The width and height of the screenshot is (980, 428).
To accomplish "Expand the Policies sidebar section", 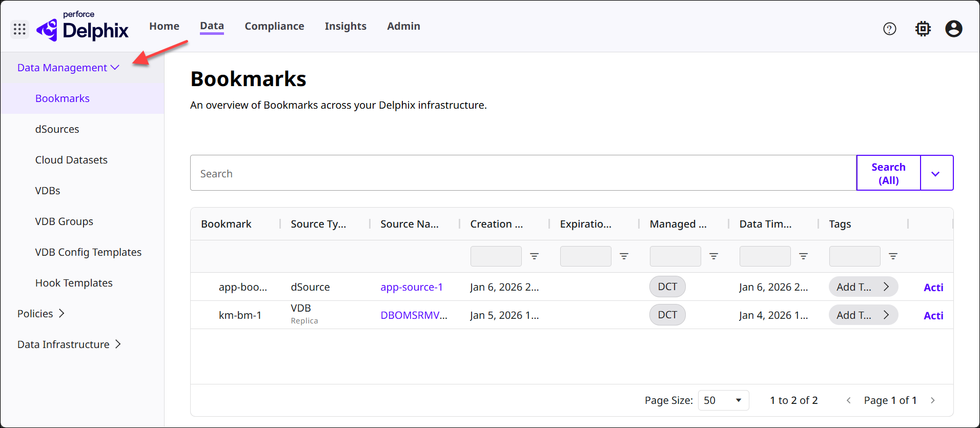I will [x=41, y=314].
